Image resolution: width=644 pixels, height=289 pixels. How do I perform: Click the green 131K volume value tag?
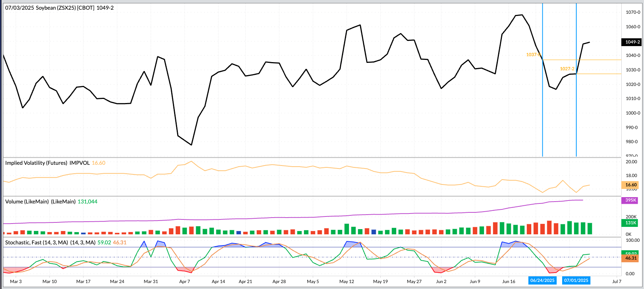point(631,223)
